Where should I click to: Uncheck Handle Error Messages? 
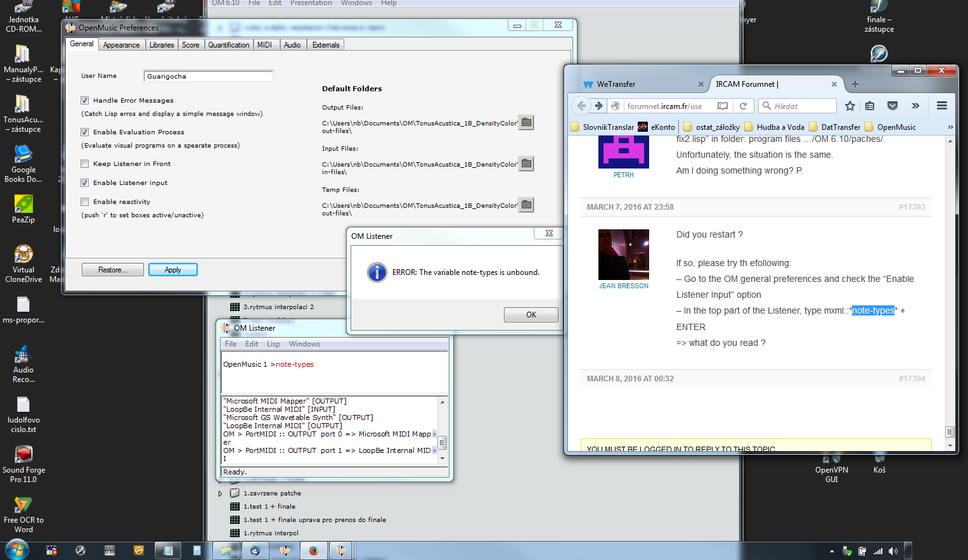click(x=84, y=100)
